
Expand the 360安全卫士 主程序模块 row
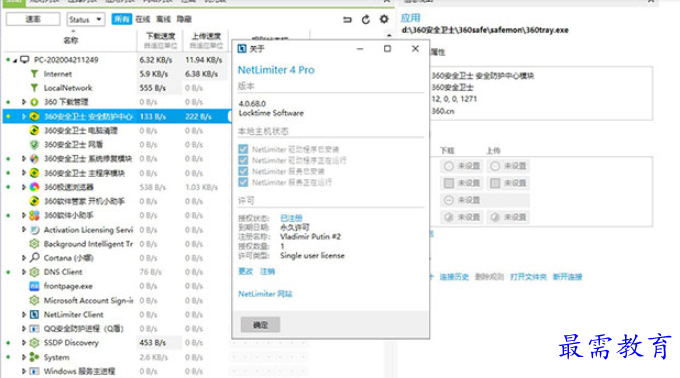[24, 173]
